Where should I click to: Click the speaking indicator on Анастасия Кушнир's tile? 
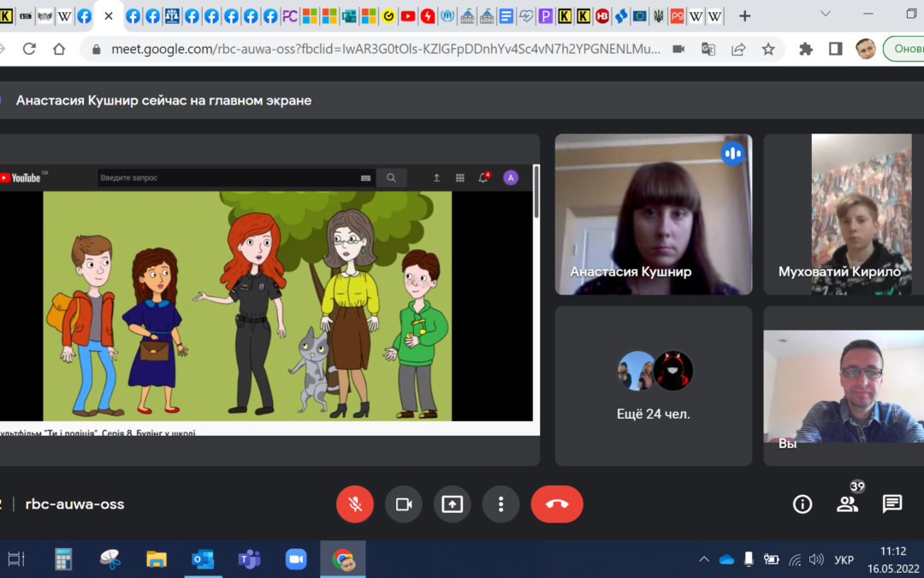[x=732, y=154]
